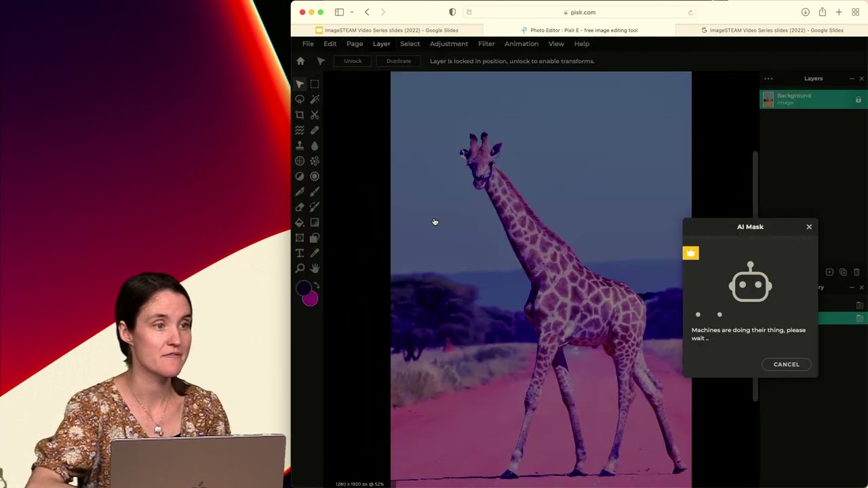Open Layers panel three-dot options
The height and width of the screenshot is (488, 868).
click(768, 79)
